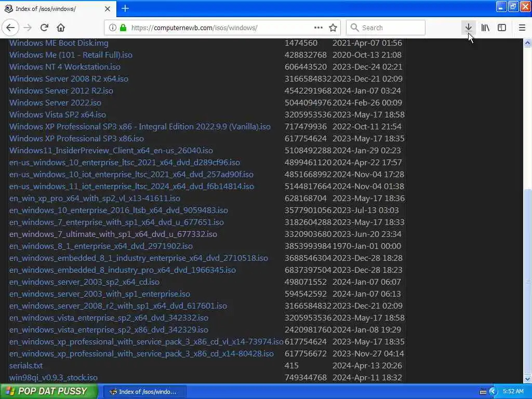532x399 pixels.
Task: Open en_windows_server_2008_r2_with_sp1 iso link
Action: point(118,306)
